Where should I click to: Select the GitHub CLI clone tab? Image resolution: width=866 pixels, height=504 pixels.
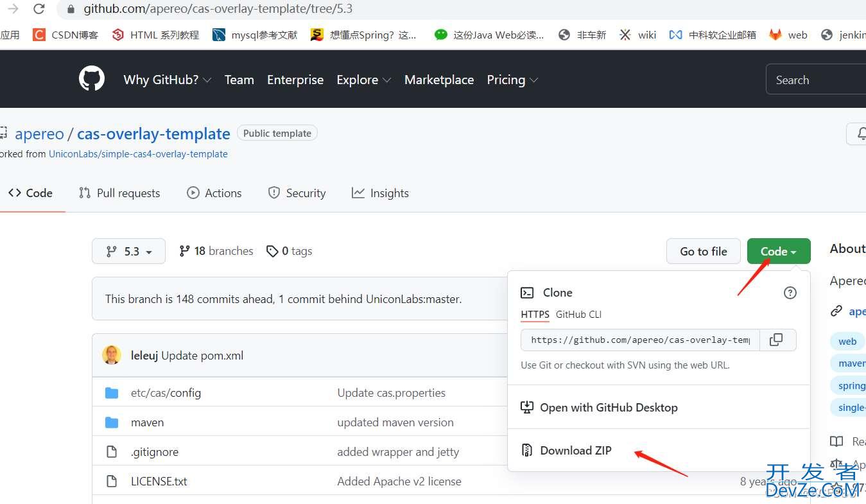[578, 315]
